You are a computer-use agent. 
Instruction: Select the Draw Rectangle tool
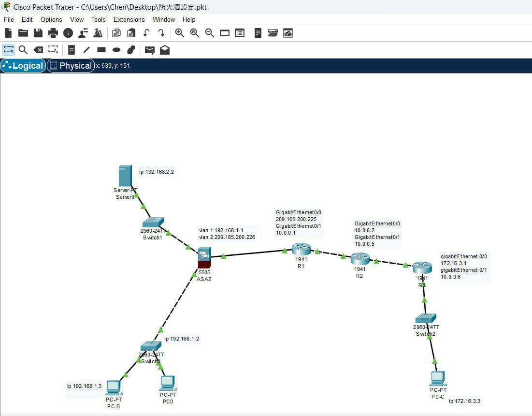point(101,50)
